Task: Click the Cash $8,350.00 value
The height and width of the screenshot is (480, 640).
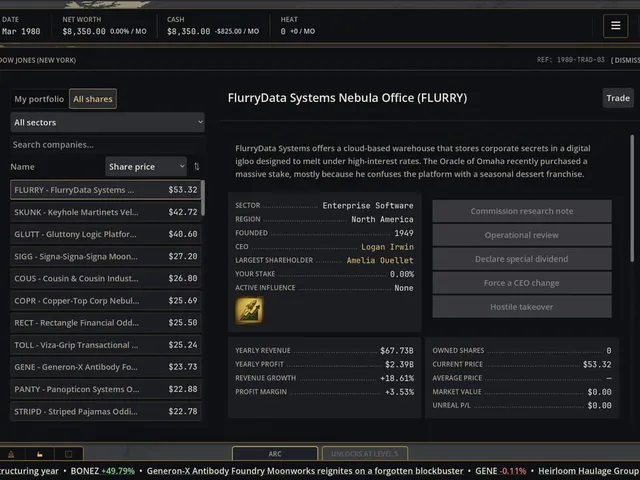Action: (188, 31)
